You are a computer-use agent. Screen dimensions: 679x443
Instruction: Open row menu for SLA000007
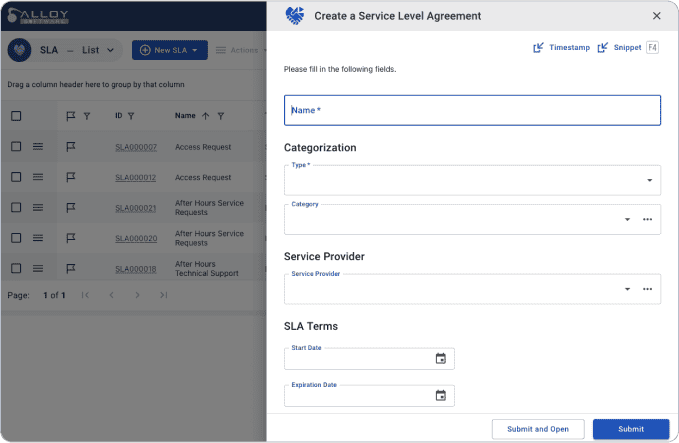(38, 147)
